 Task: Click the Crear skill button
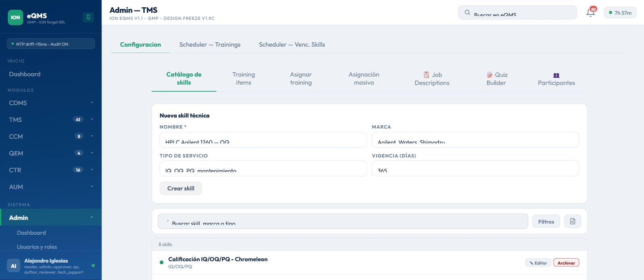pyautogui.click(x=181, y=188)
